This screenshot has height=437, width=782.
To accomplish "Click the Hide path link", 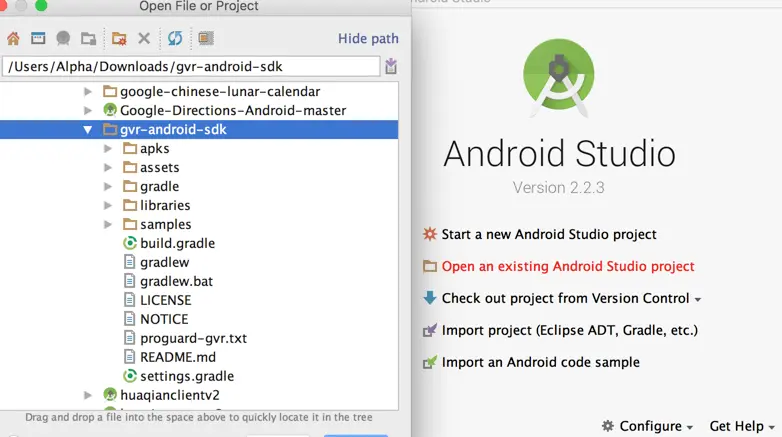I will click(x=368, y=38).
